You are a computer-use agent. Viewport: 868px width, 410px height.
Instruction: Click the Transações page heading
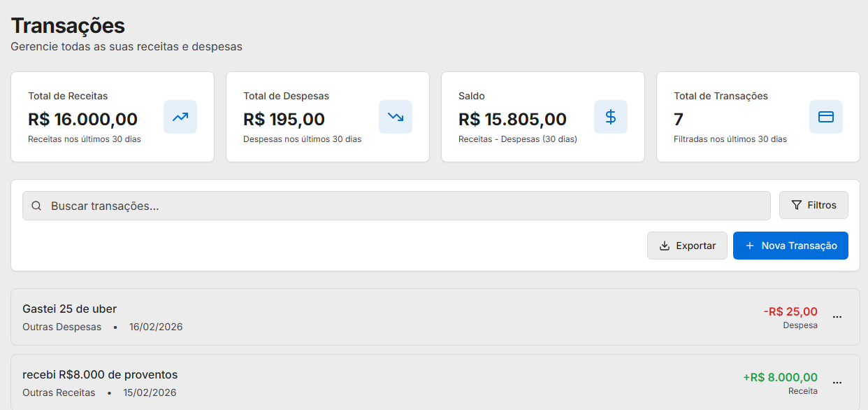click(x=68, y=25)
